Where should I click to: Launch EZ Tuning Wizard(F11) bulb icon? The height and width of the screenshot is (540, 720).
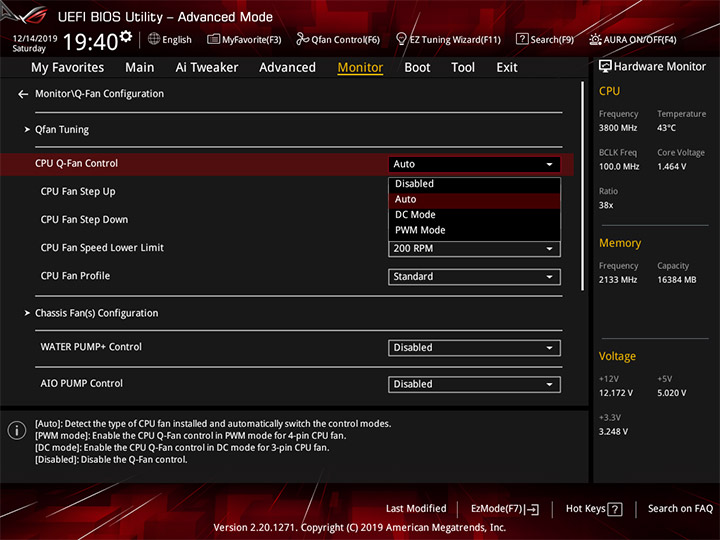pos(401,39)
